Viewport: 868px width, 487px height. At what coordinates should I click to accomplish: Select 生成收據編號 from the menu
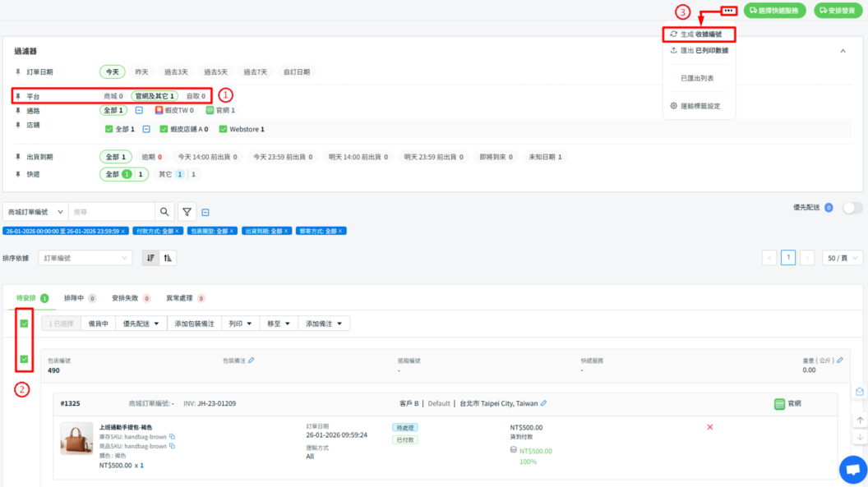[699, 34]
